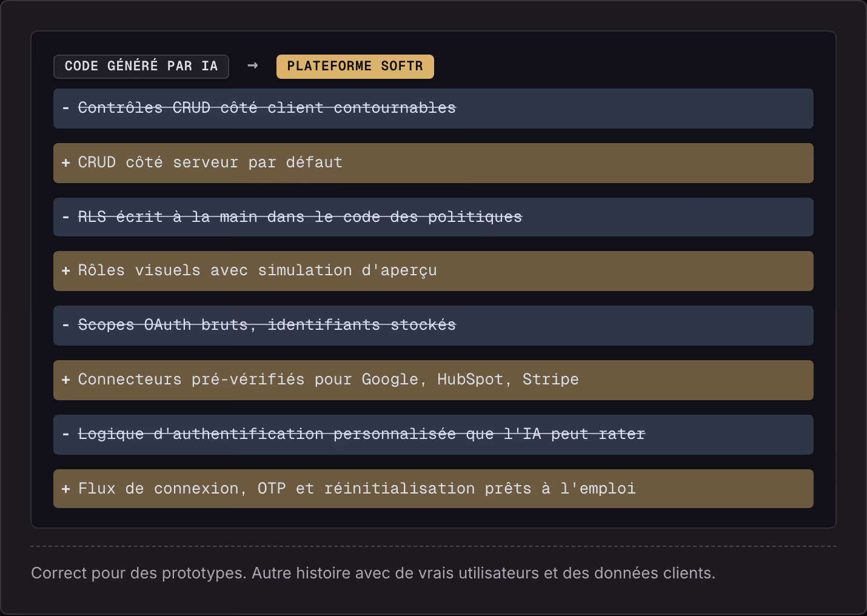Viewport: 867px width, 616px height.
Task: Click the PLATEFORME SOFTR badge
Action: point(355,66)
